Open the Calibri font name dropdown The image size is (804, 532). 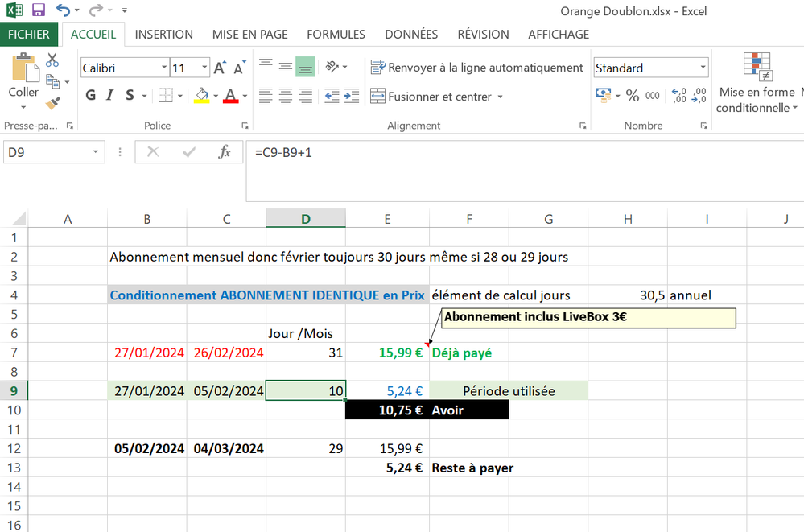point(164,68)
